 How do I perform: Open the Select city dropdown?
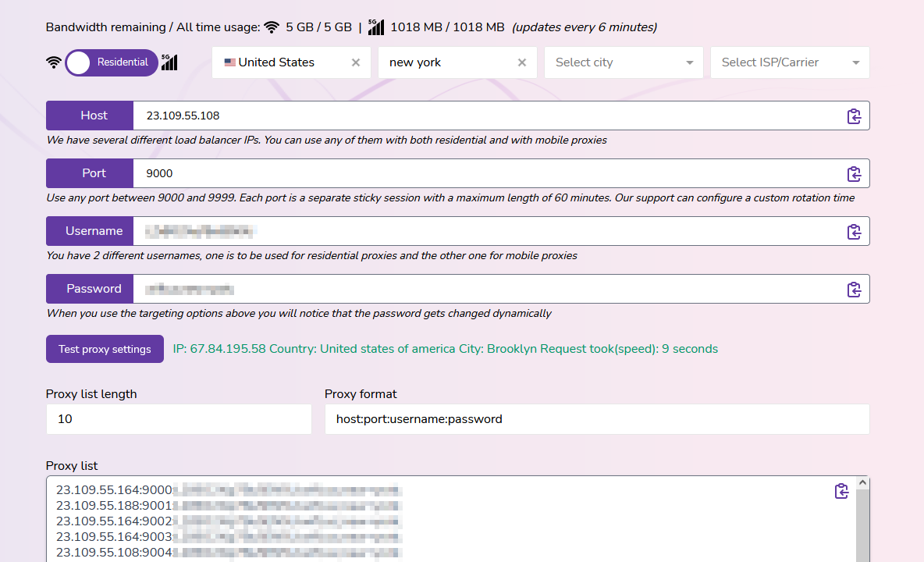(624, 62)
